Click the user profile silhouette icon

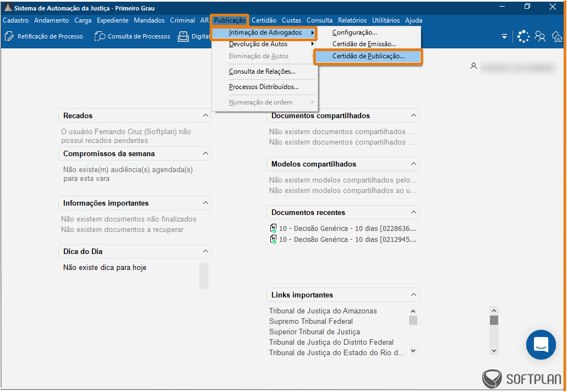(473, 66)
